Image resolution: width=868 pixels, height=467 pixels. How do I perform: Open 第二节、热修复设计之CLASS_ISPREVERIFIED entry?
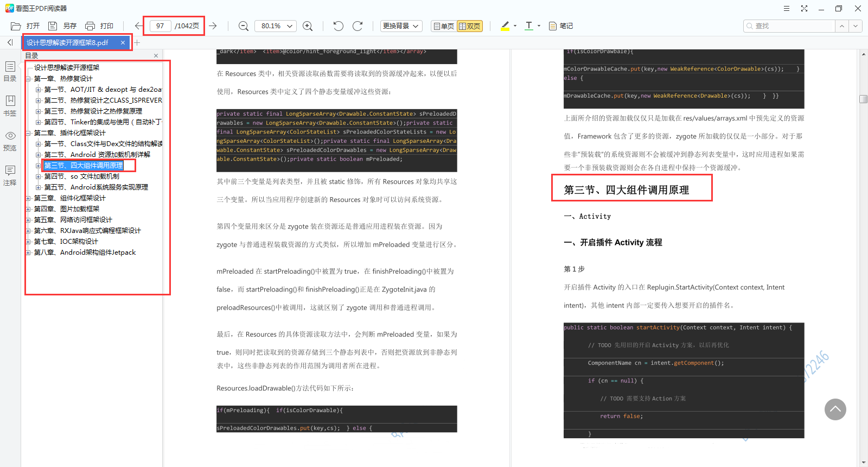pyautogui.click(x=103, y=100)
